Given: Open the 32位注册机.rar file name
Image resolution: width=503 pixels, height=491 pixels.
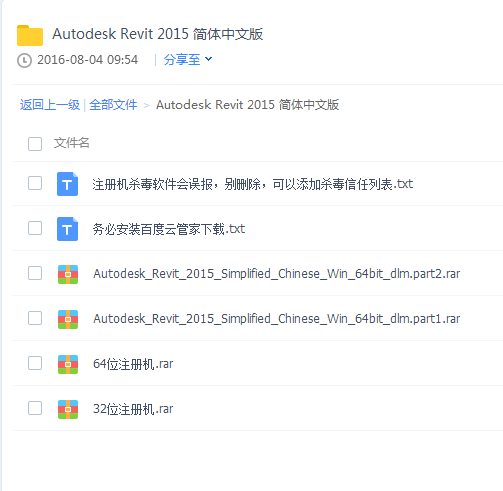Looking at the screenshot, I should (133, 409).
